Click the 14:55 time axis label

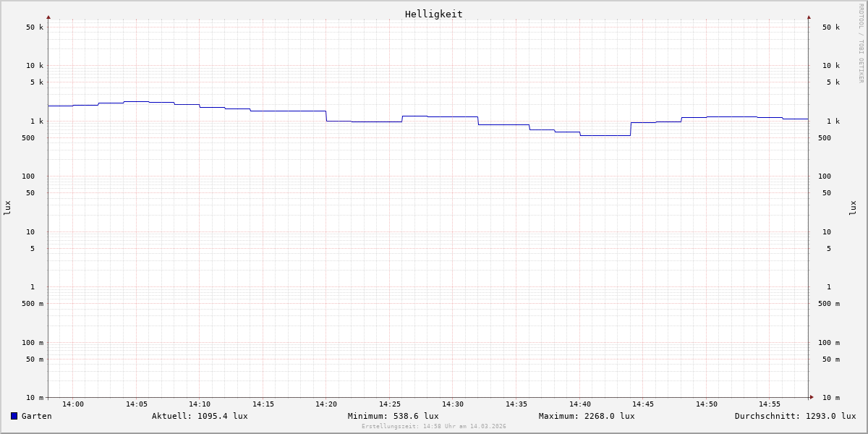(x=770, y=404)
